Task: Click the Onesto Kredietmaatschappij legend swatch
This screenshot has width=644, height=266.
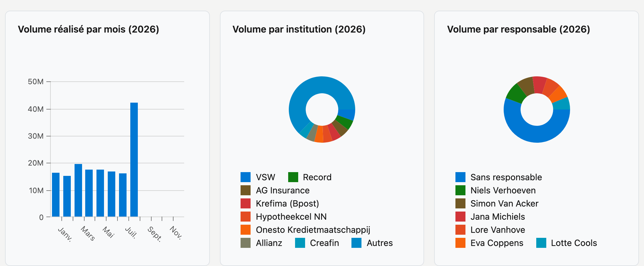Action: (x=246, y=230)
